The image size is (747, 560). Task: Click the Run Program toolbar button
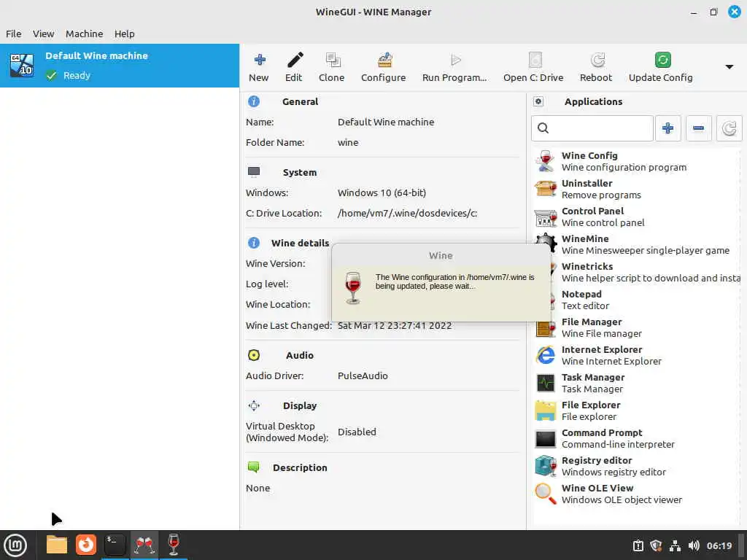click(x=454, y=66)
